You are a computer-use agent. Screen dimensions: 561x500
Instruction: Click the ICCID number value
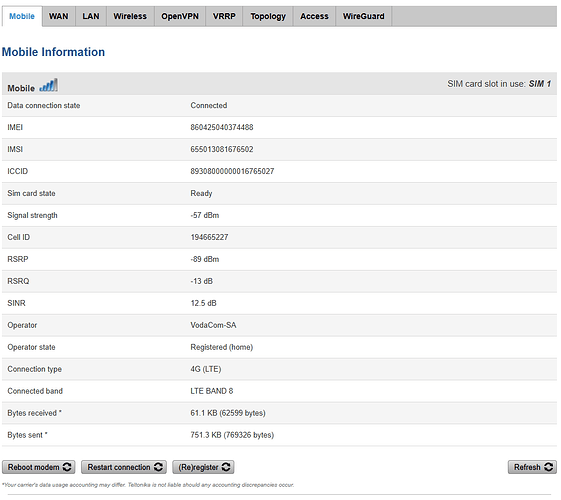pyautogui.click(x=232, y=172)
